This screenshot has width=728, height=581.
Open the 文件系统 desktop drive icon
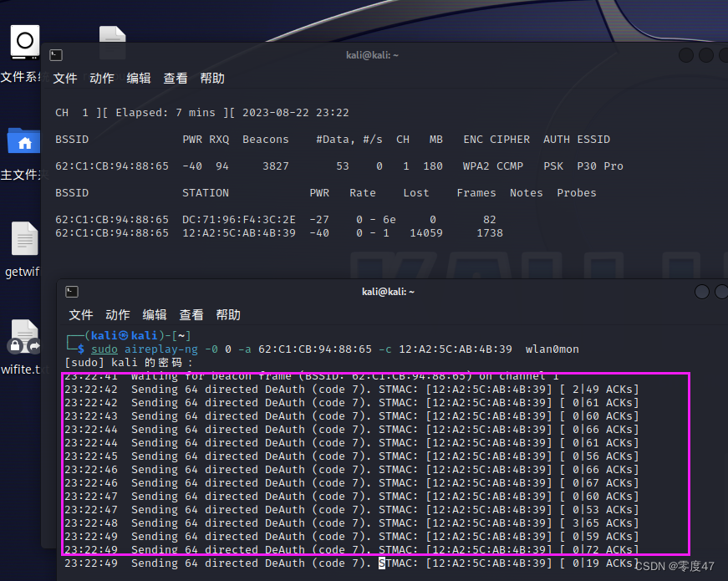pyautogui.click(x=24, y=43)
